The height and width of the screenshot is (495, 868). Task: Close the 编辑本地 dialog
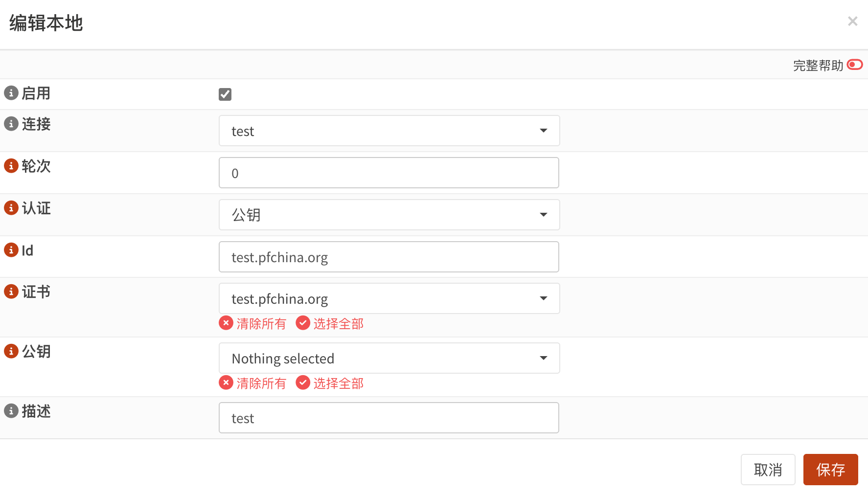(x=852, y=22)
